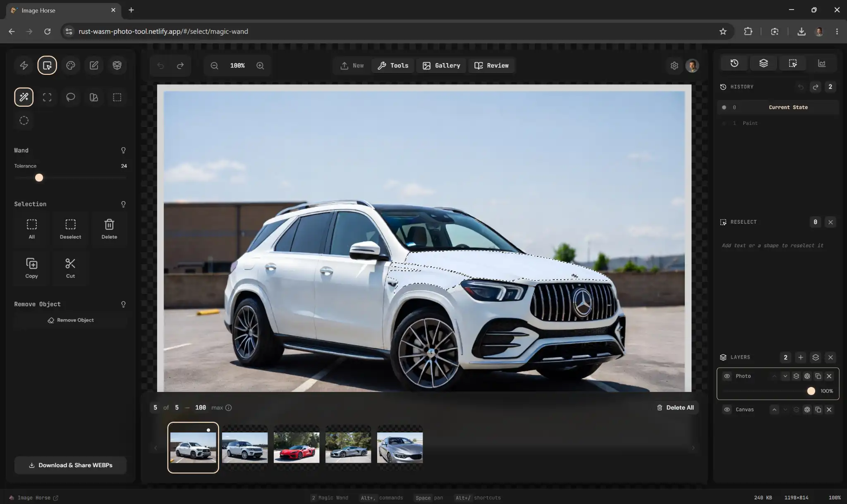
Task: Select the dashed rectangle marquee tool
Action: coord(117,97)
